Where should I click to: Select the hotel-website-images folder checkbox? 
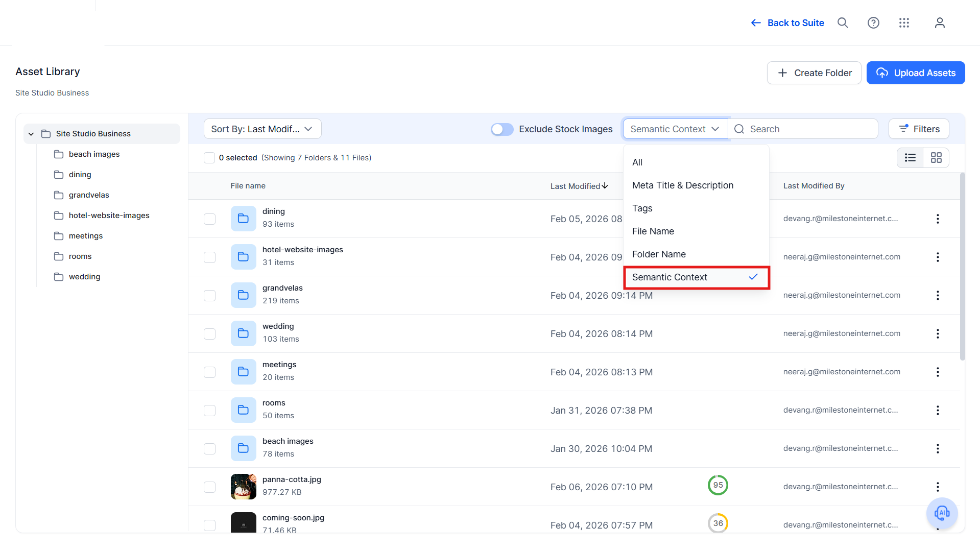[209, 257]
